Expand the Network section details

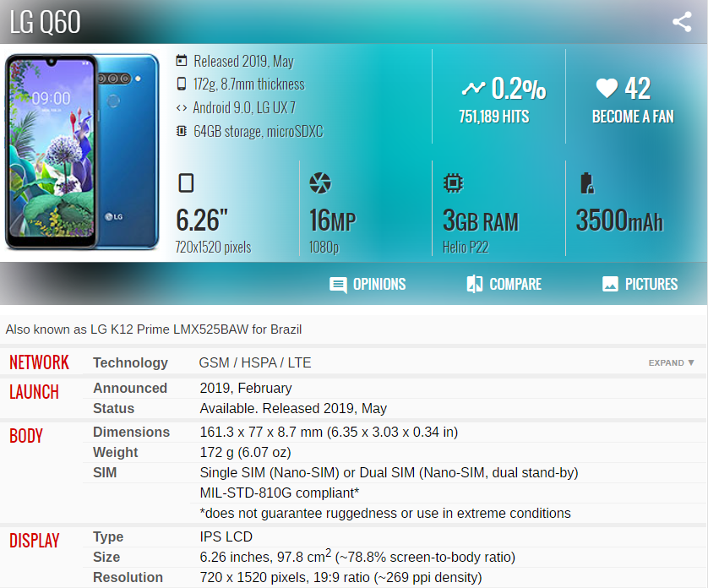tap(671, 362)
